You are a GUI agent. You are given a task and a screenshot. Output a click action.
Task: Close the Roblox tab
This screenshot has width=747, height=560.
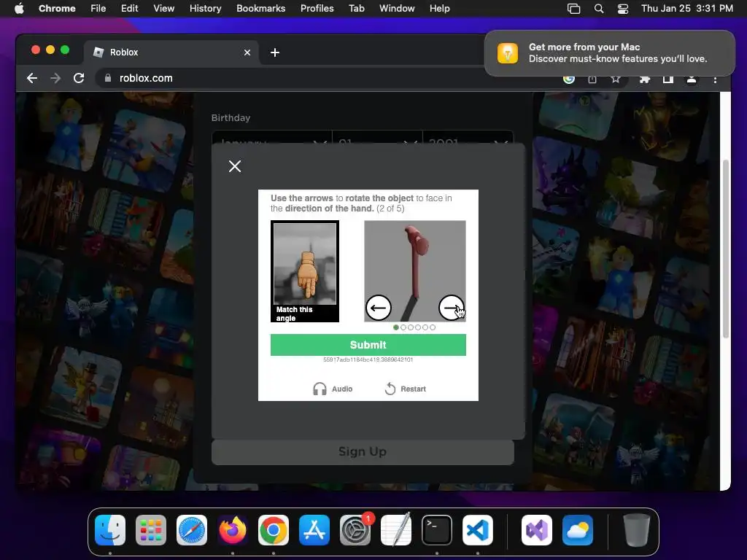click(x=247, y=52)
